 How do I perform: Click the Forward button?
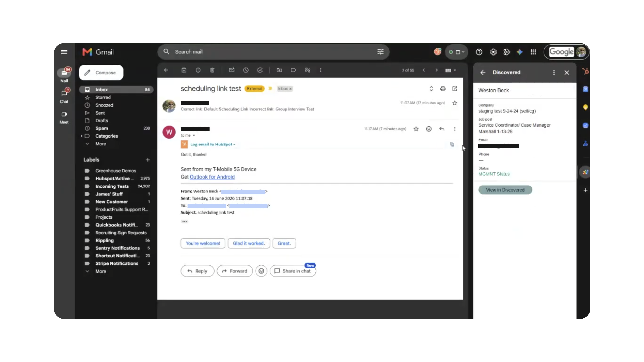[x=235, y=271]
